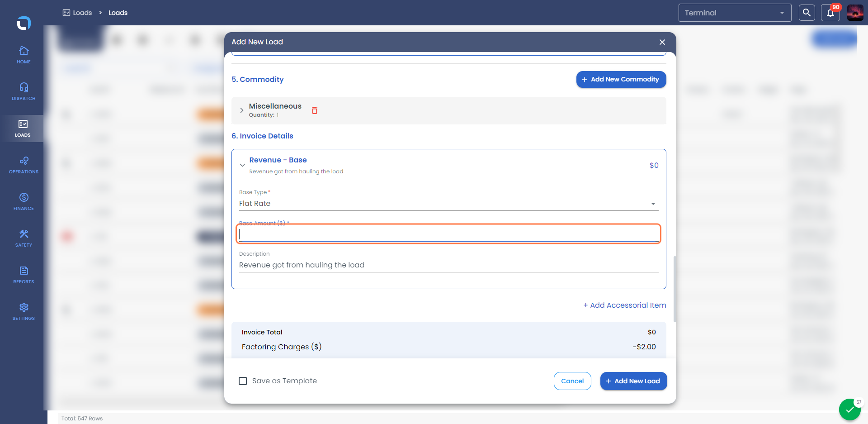Viewport: 868px width, 424px height.
Task: Delete the Miscellaneous commodity with trash icon
Action: tap(315, 110)
